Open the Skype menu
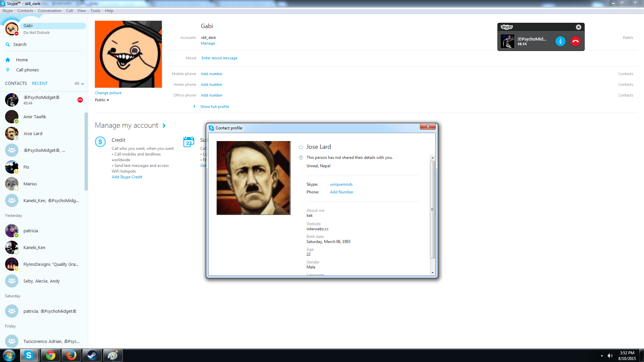Screen dimensions: 644x362 (7, 11)
